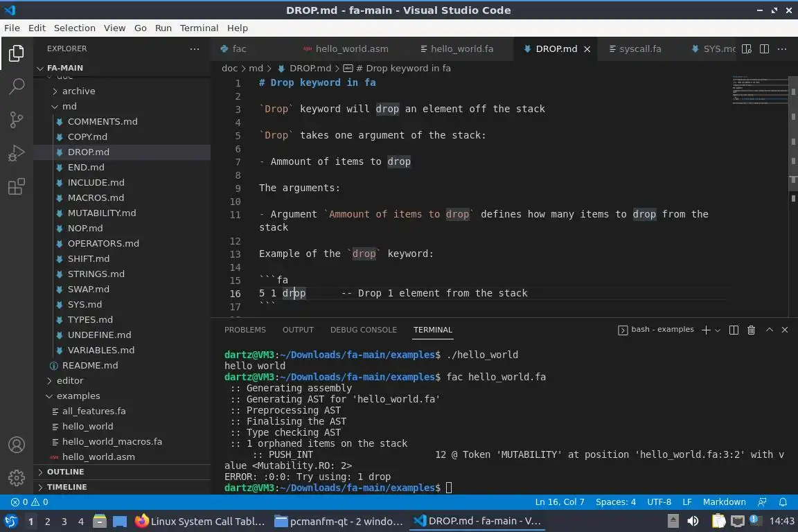Switch to pcmanfm-qt window in taskbar
The image size is (798, 532).
[339, 521]
